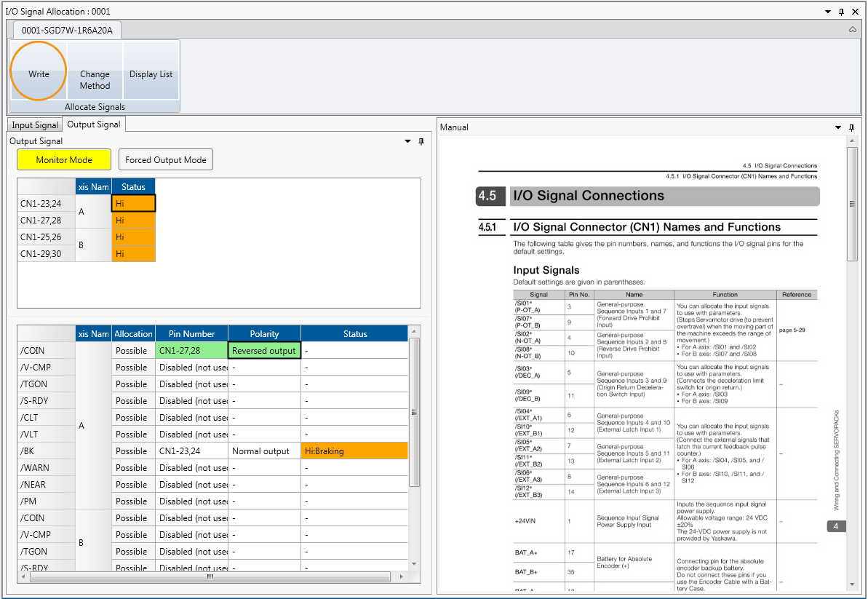Open the Manual panel dropdown menu
868x599 pixels.
(x=840, y=127)
